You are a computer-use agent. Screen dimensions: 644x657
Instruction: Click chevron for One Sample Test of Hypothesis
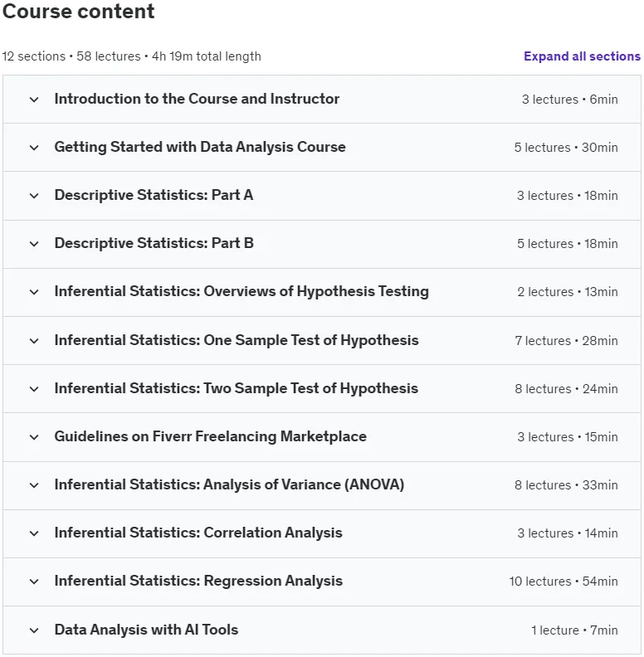click(34, 341)
